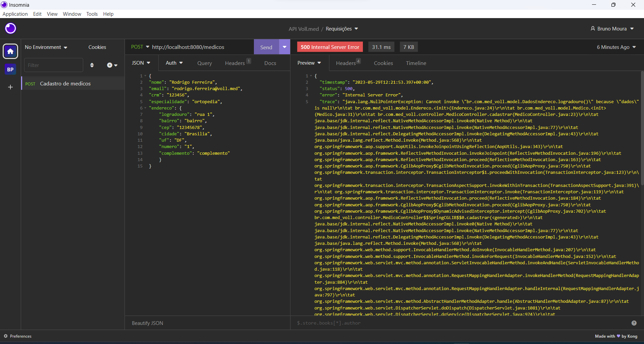Switch to the request Query tab

click(x=205, y=63)
